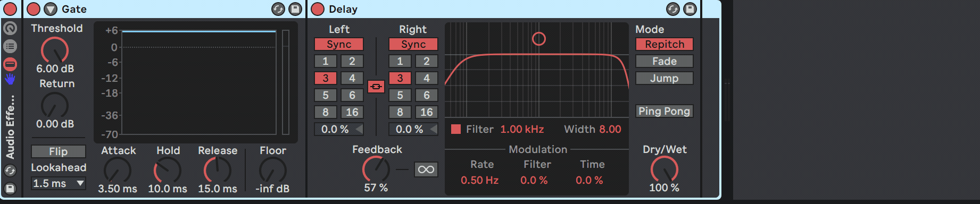Click the Filter frequency 1.00 kHz value
This screenshot has width=980, height=204.
pyautogui.click(x=522, y=129)
